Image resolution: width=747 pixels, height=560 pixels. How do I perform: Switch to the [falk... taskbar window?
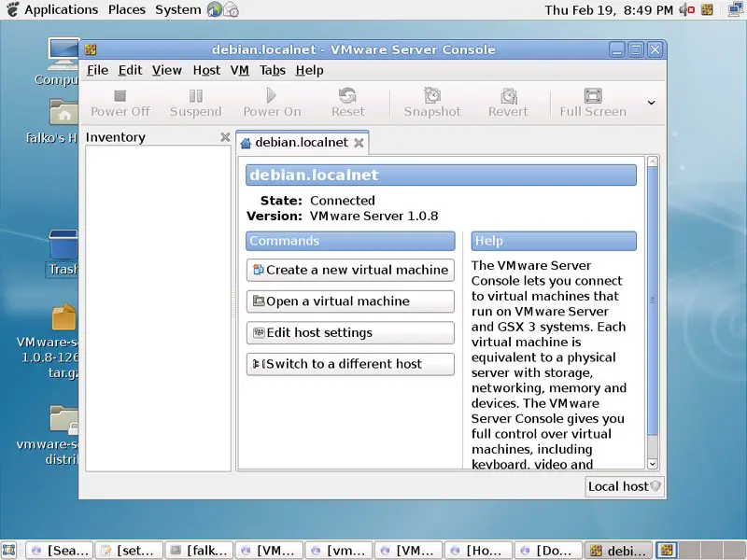pyautogui.click(x=199, y=551)
